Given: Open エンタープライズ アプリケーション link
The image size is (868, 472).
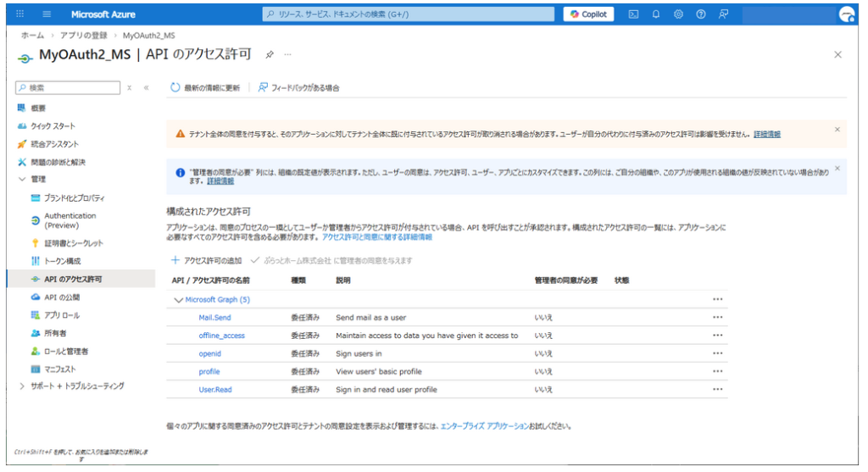Looking at the screenshot, I should click(484, 426).
